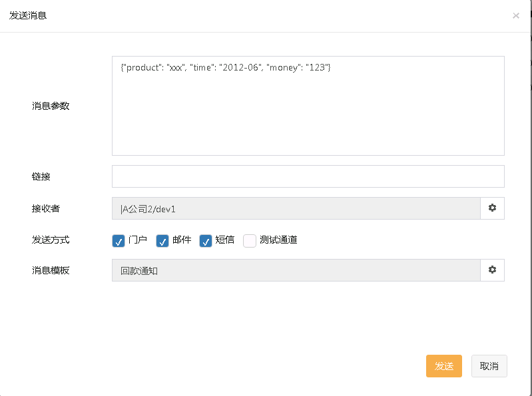Viewport: 532px width, 396px height.
Task: Click the gear icon beside the 接收者 field
Action: (x=492, y=208)
